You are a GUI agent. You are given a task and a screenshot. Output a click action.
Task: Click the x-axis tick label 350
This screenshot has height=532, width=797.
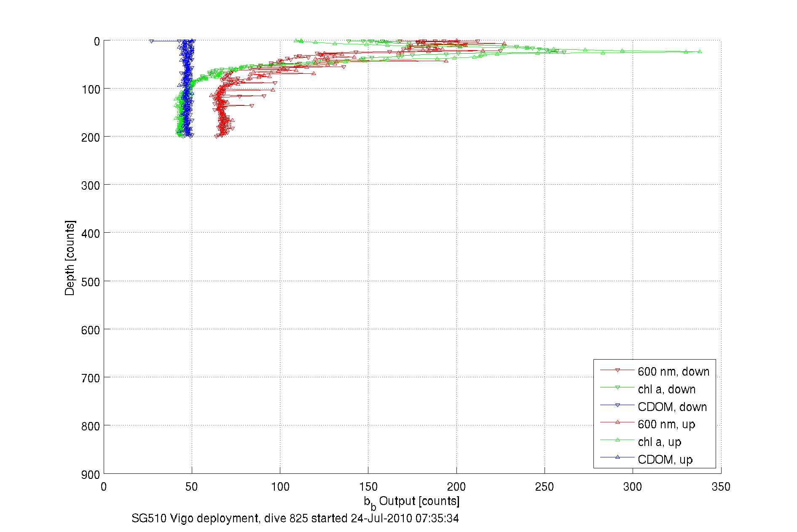click(x=721, y=487)
